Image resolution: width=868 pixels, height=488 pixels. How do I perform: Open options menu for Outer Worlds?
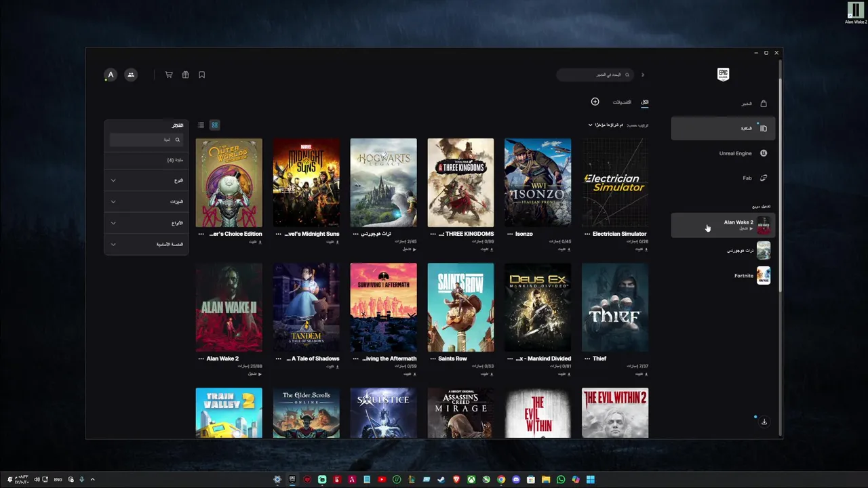(201, 234)
